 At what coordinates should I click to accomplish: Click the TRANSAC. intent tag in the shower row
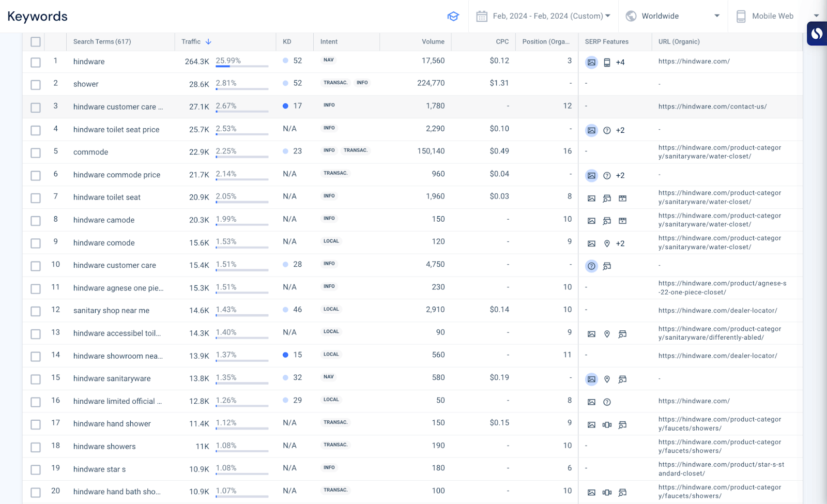pyautogui.click(x=335, y=83)
